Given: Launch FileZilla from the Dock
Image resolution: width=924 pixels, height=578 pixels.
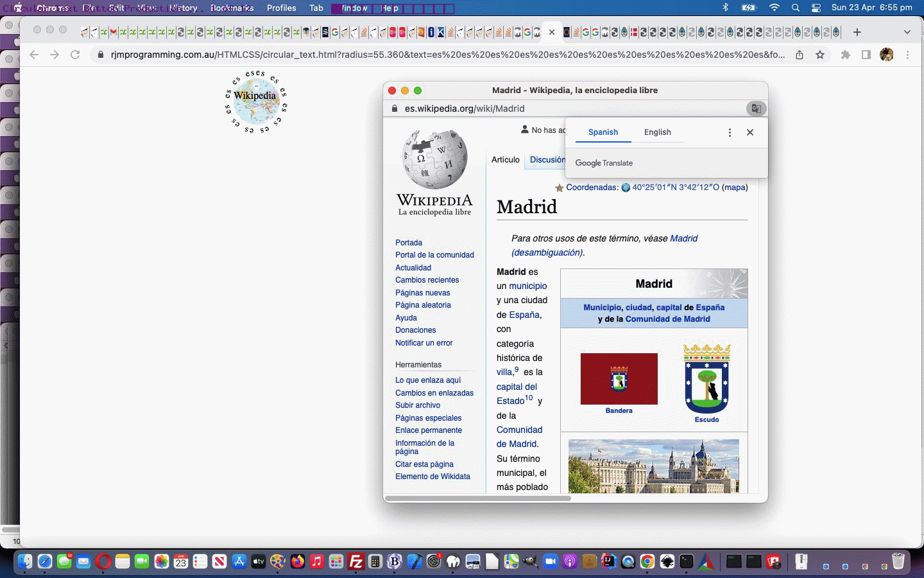Looking at the screenshot, I should [356, 562].
